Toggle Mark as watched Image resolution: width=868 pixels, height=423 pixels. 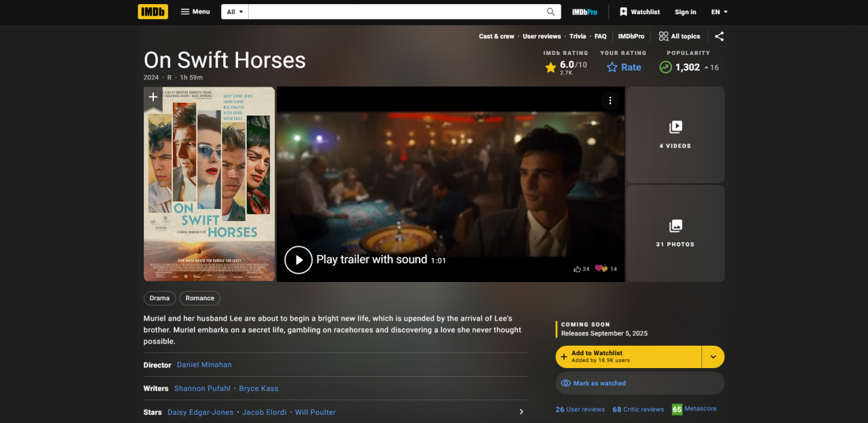[x=640, y=383]
